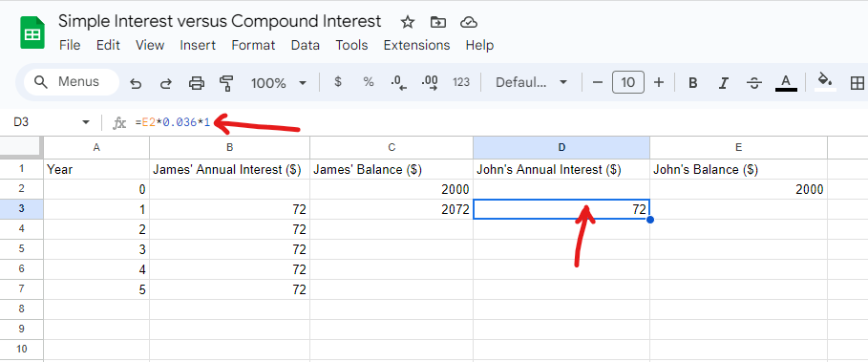Open the borders tool
The image size is (868, 362).
[857, 83]
